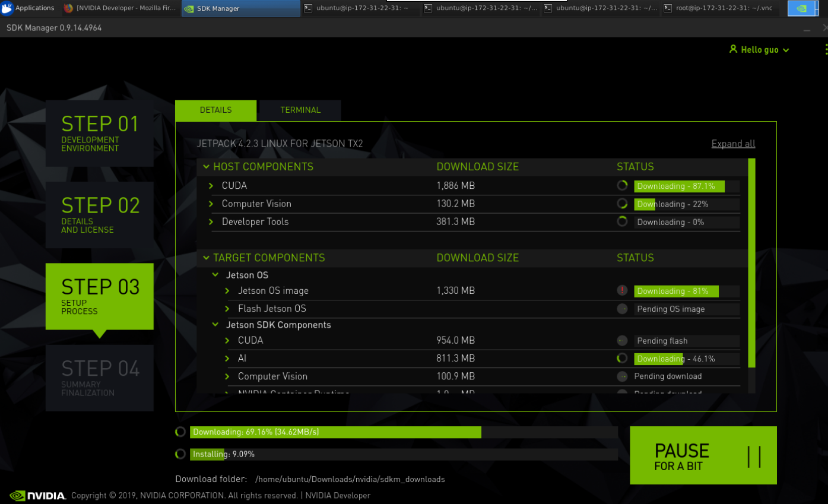The height and width of the screenshot is (504, 828).
Task: Expand Computer Vision under Host Components
Action: (211, 204)
